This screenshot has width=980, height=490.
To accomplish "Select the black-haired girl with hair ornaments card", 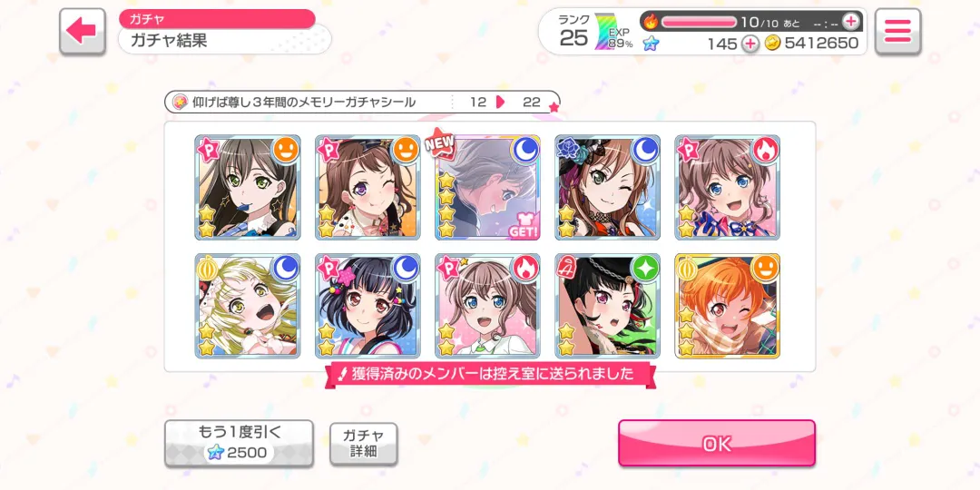I will [x=367, y=306].
